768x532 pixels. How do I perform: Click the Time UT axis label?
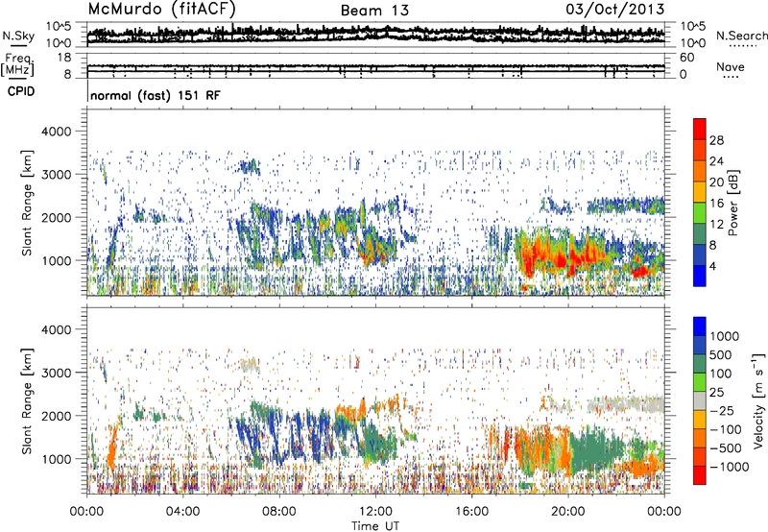pos(375,525)
